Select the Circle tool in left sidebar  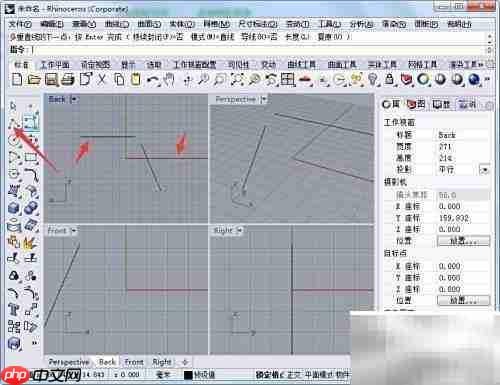[x=13, y=139]
